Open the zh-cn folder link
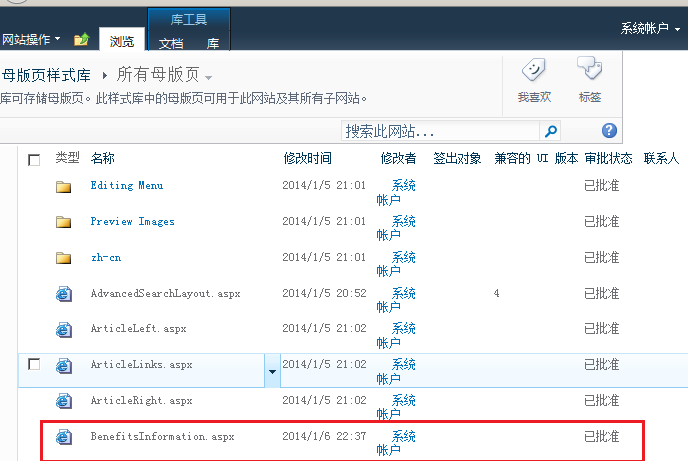 [x=106, y=257]
